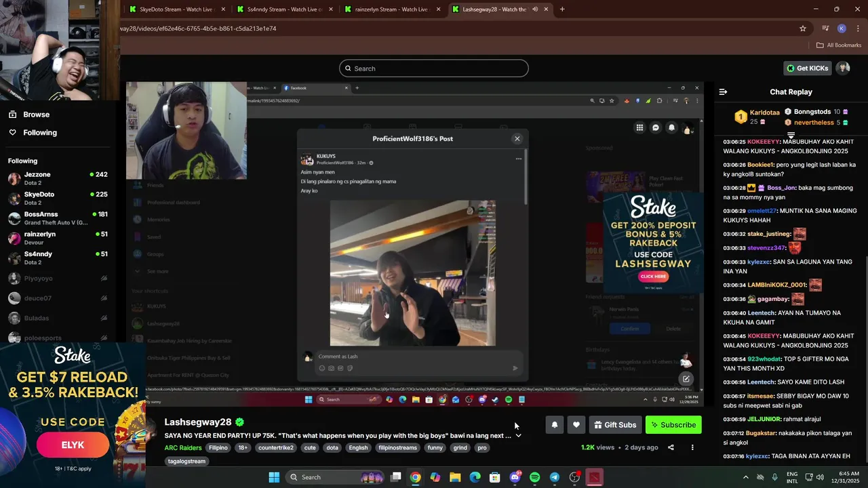Open offline channel deuce07
This screenshot has width=868, height=488.
58,298
